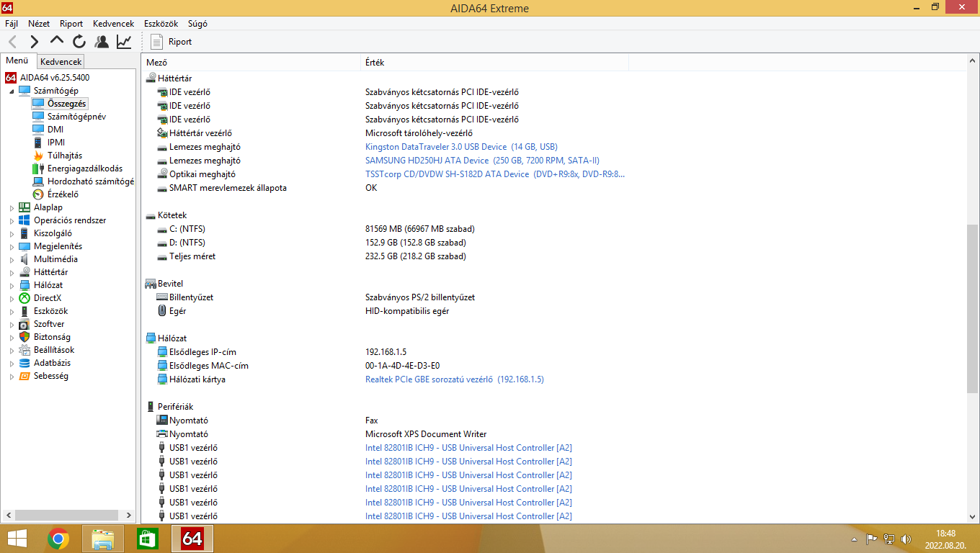Switch to the Kedvencek tab in sidebar
This screenshot has height=553, width=980.
click(61, 62)
